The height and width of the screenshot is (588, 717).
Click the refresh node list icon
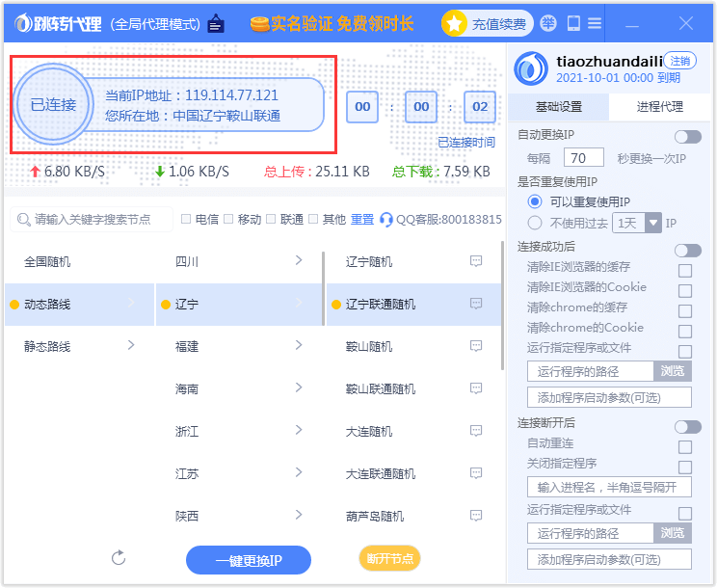pyautogui.click(x=119, y=558)
